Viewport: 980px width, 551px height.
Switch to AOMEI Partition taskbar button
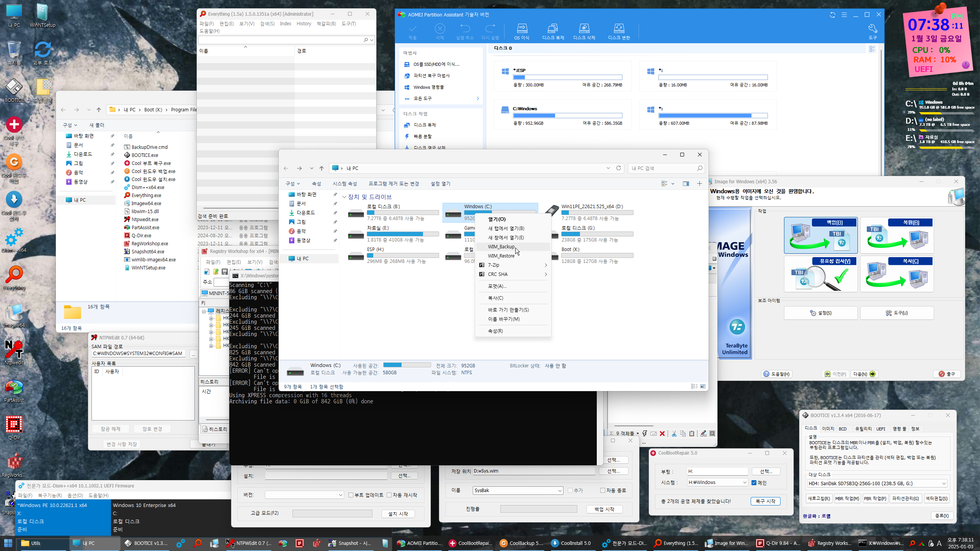[419, 543]
